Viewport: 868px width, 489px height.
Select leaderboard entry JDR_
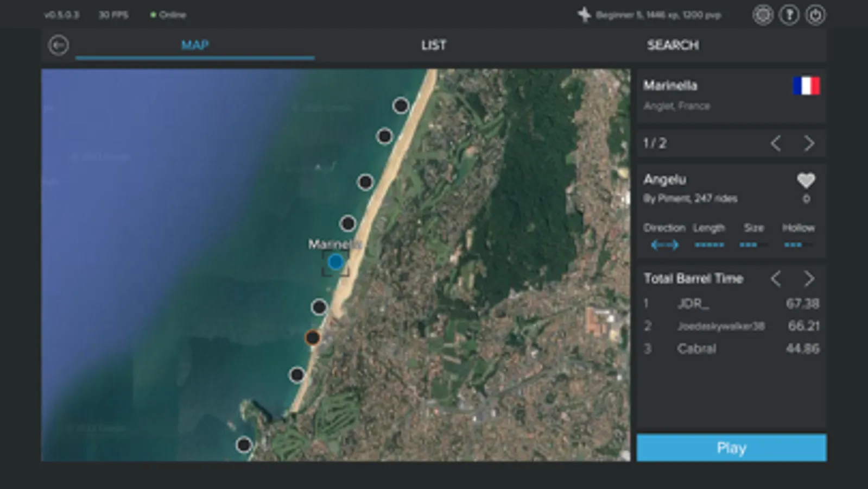pos(731,304)
